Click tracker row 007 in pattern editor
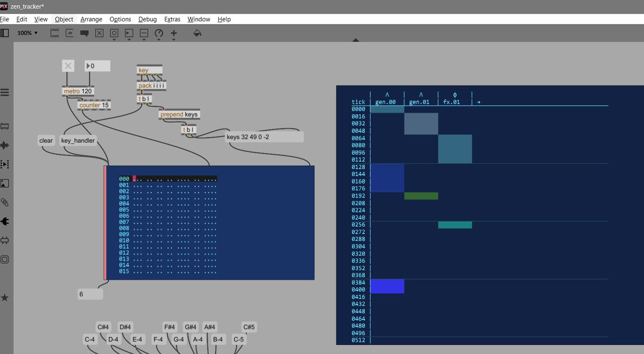 (168, 222)
